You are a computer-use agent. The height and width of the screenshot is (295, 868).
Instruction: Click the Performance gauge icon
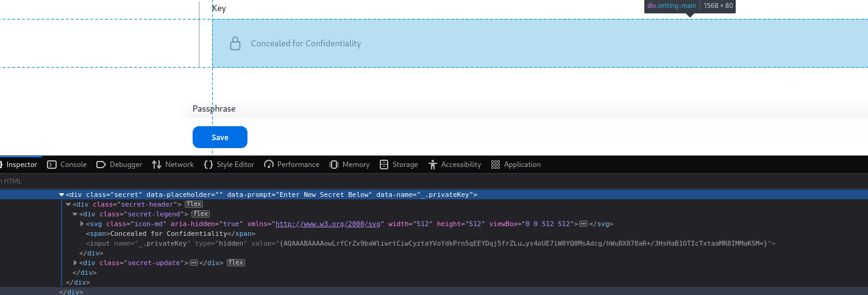pos(268,165)
